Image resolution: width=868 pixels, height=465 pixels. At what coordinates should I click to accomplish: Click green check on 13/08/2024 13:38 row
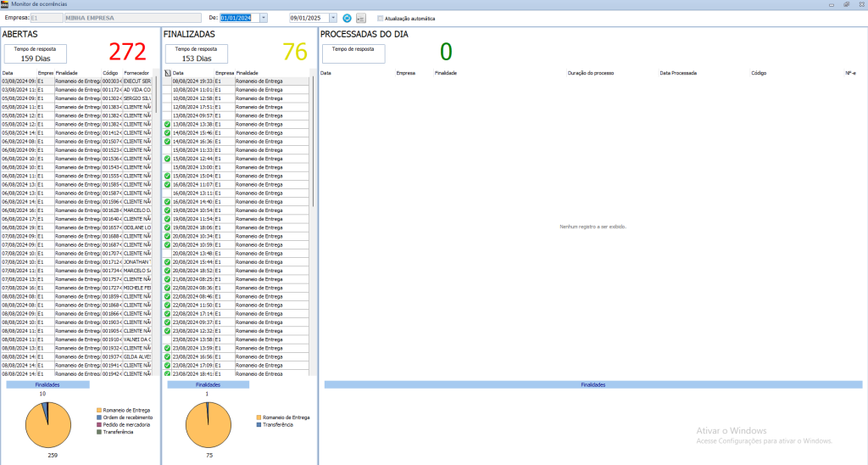(167, 124)
